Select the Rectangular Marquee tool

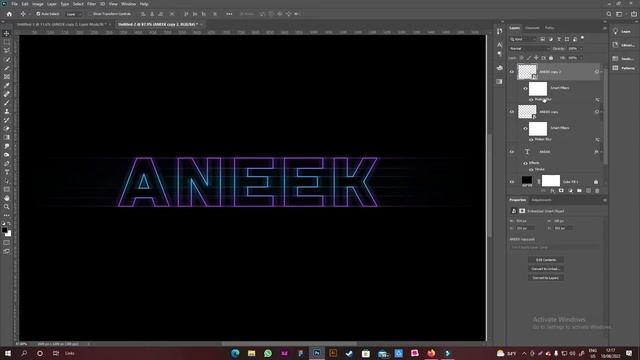(7, 42)
